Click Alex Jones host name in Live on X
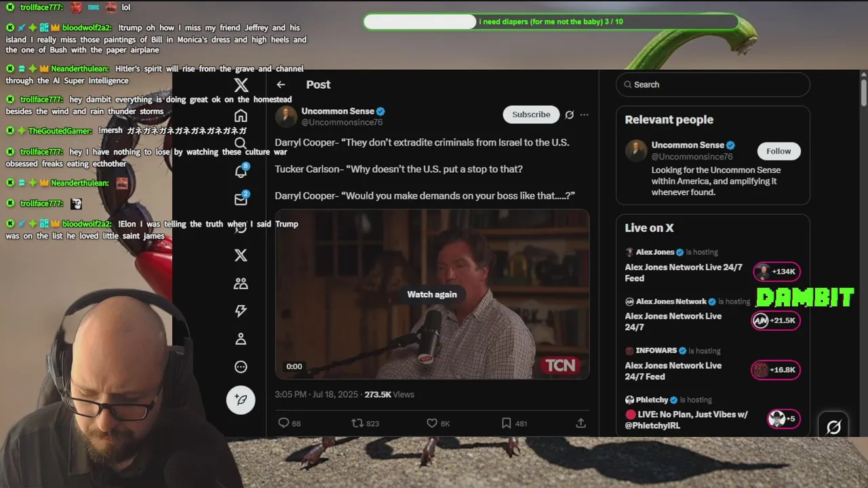Viewport: 868px width, 488px height. (x=655, y=252)
